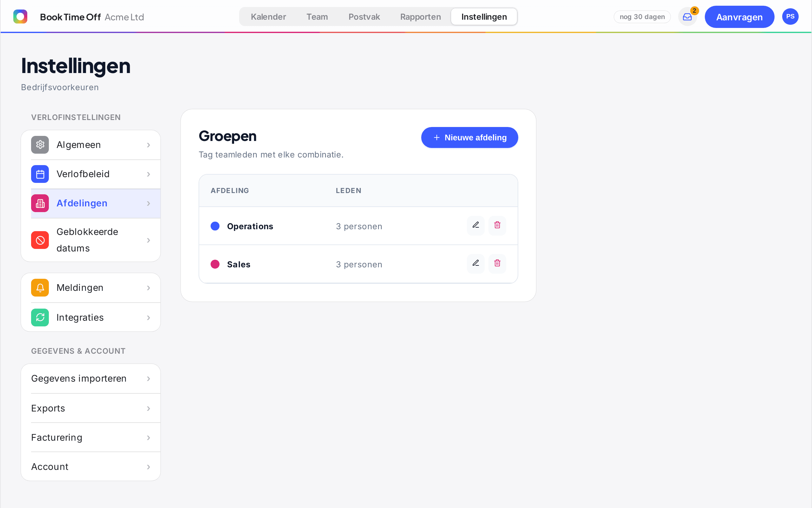Create a Nieuwe afdeling
This screenshot has width=812, height=508.
pos(469,137)
